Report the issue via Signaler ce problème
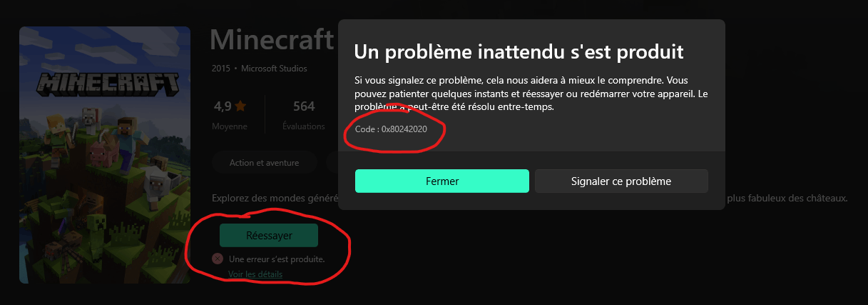This screenshot has height=305, width=868. point(621,181)
